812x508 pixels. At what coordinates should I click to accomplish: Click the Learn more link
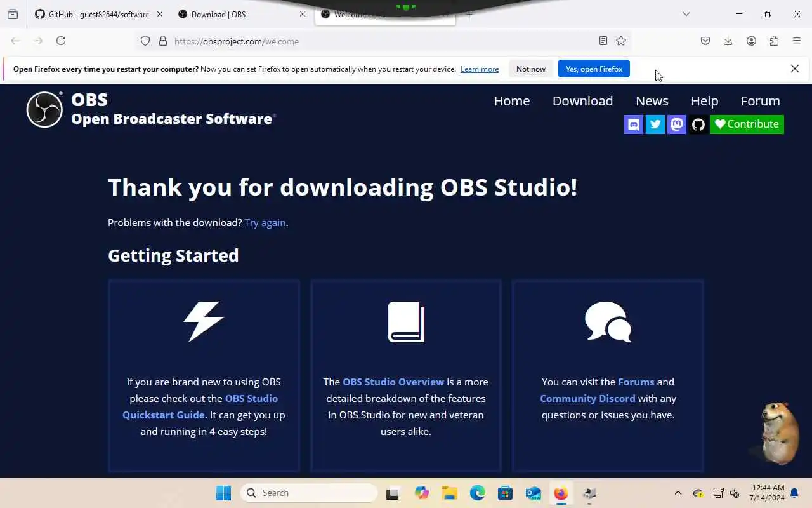pos(480,69)
